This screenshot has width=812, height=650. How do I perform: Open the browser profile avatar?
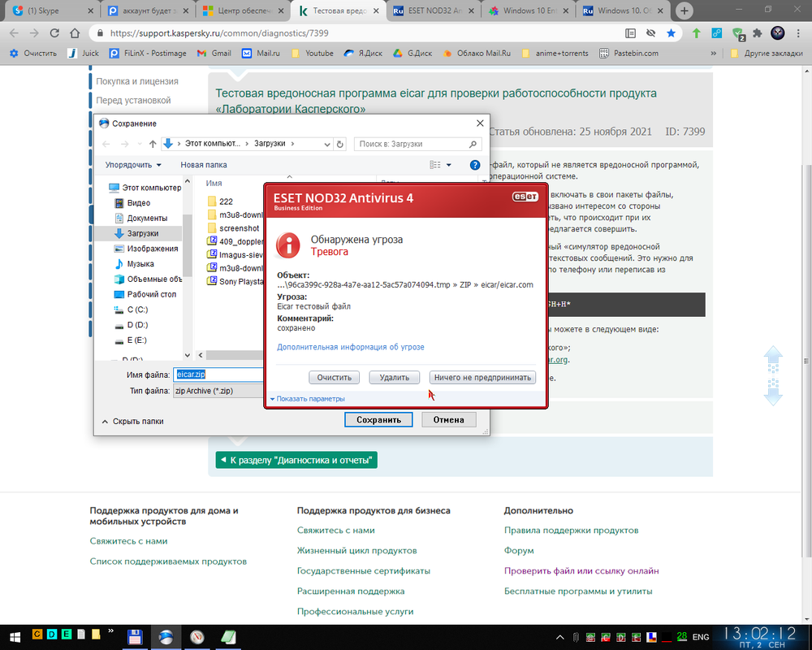point(778,33)
